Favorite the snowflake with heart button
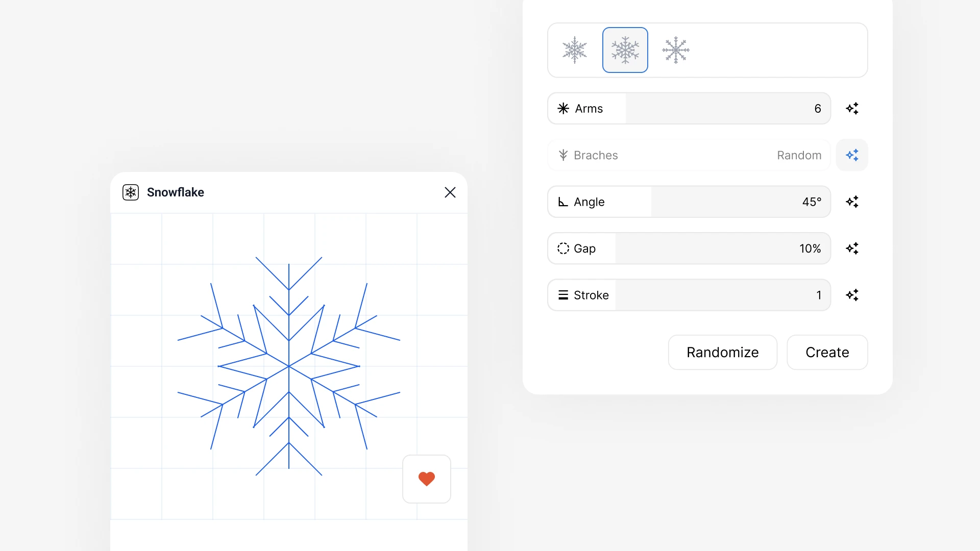Screen dimensions: 980x551 (427, 479)
